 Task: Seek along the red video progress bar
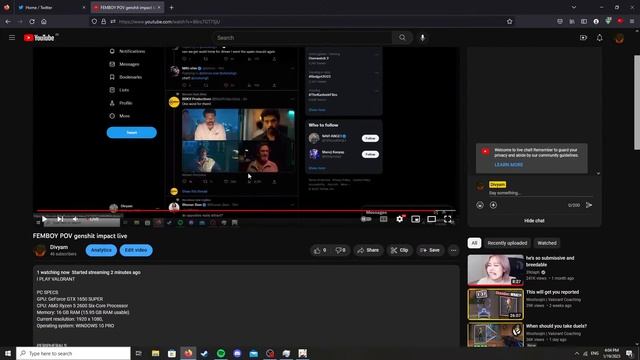[246, 211]
